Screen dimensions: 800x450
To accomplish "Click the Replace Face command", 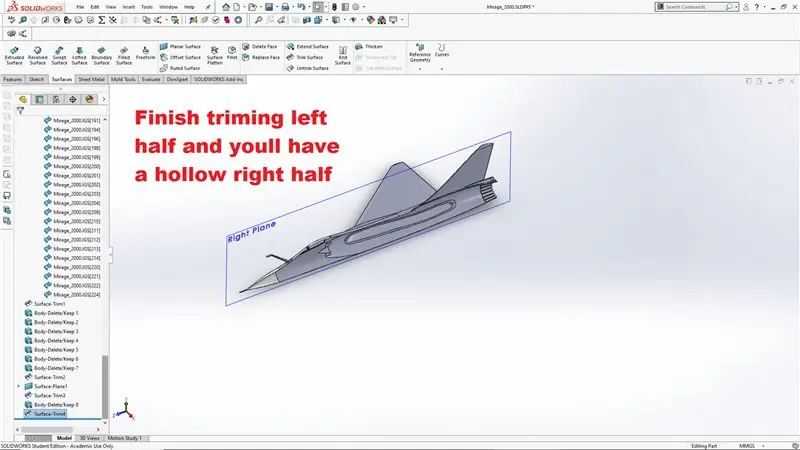I will click(261, 57).
